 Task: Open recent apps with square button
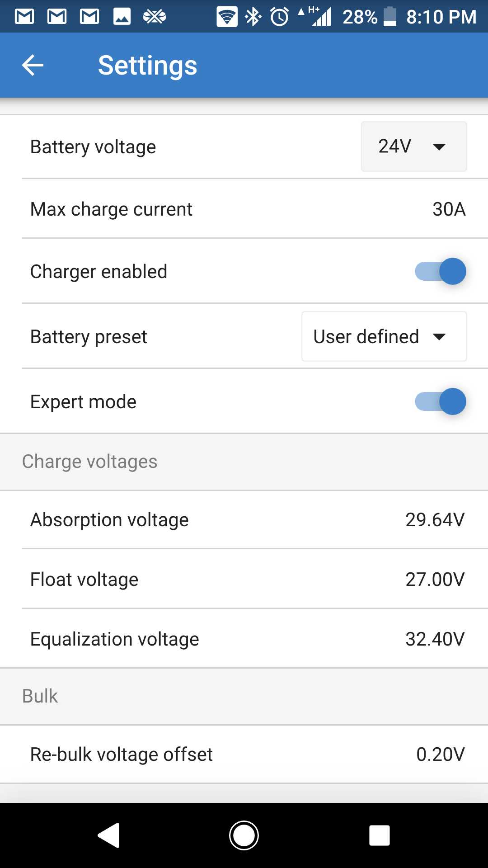379,835
